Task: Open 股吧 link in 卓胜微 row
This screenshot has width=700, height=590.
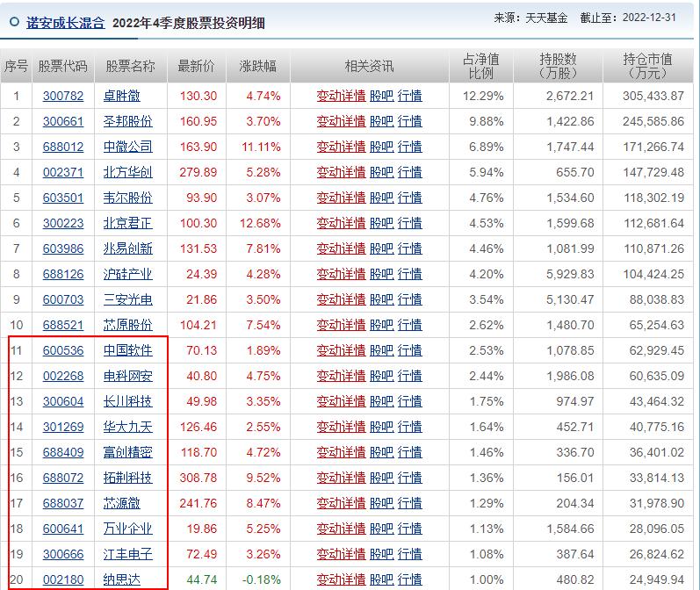Action: (x=382, y=96)
